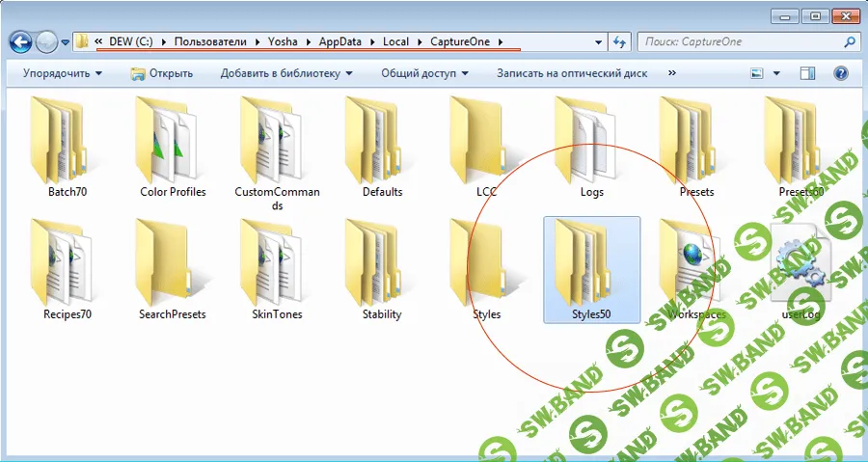Open the Общий доступ dropdown
Screen dimensions: 868x462
[x=424, y=73]
